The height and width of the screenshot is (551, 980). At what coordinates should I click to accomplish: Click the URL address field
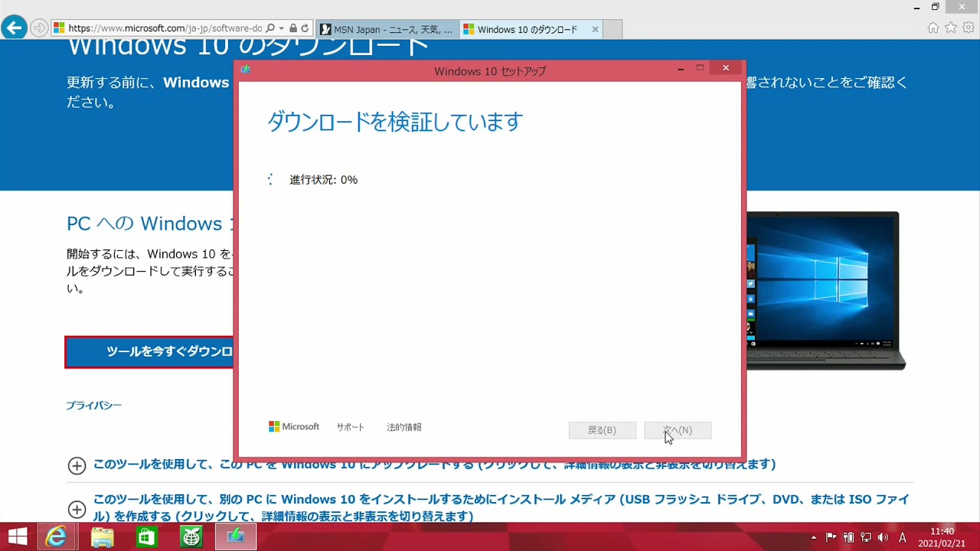coord(165,28)
